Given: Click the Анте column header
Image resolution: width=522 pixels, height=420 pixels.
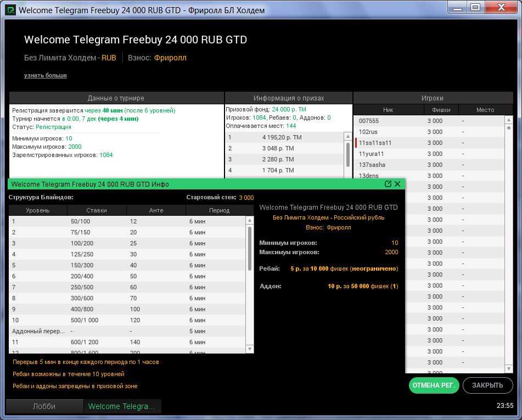Looking at the screenshot, I should pos(156,210).
